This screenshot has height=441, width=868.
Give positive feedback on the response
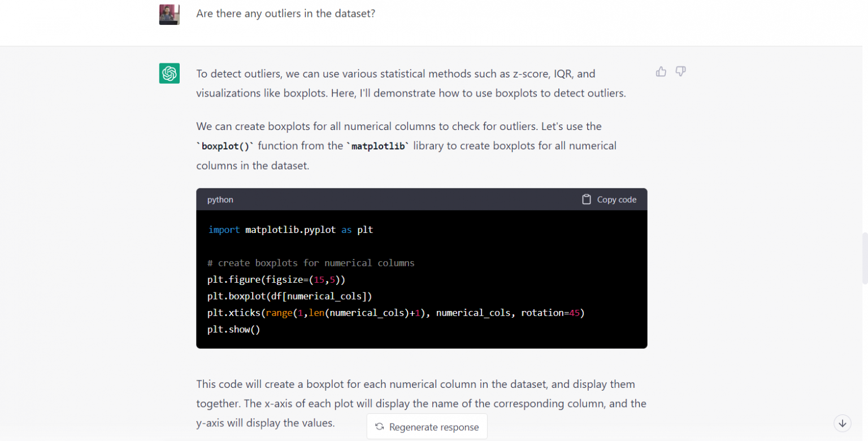click(661, 71)
